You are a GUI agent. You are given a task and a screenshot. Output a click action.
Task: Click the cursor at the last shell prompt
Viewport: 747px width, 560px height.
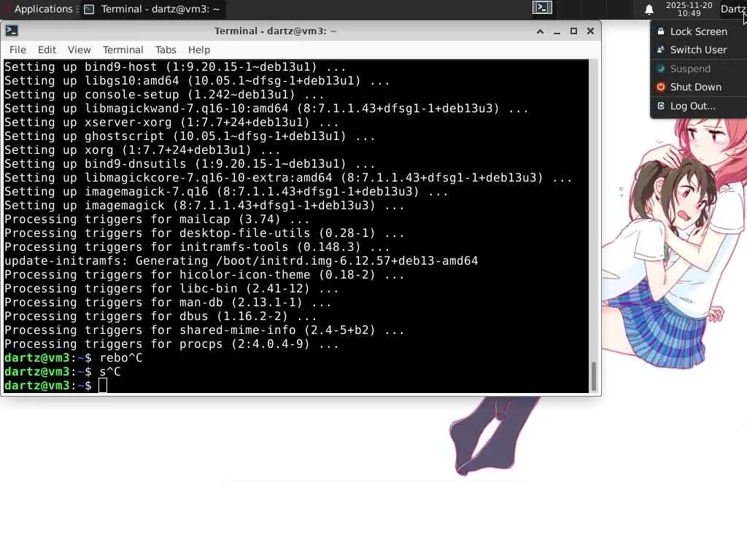pos(103,386)
